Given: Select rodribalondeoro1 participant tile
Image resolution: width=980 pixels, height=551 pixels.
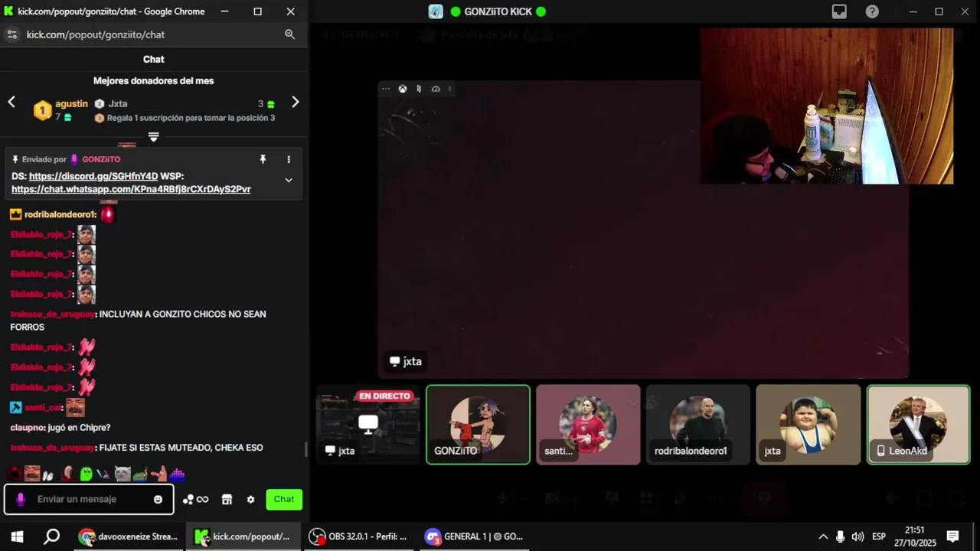Looking at the screenshot, I should coord(698,425).
